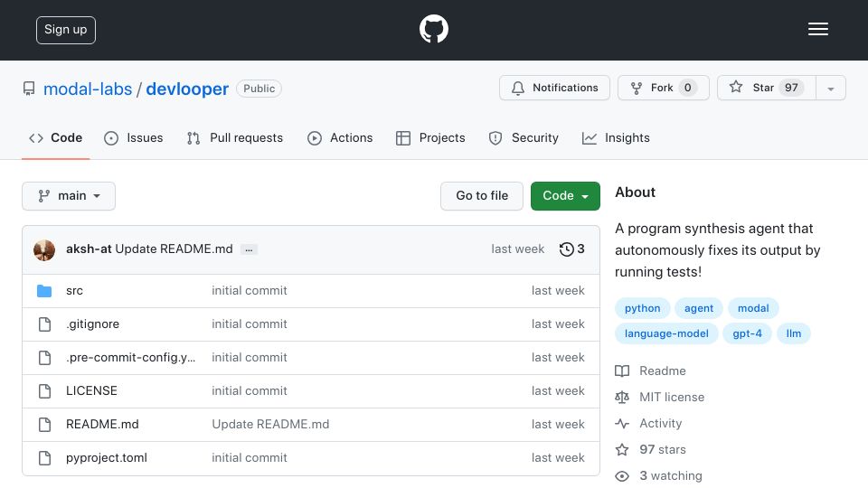
Task: Click the .gitignore file icon
Action: click(44, 324)
